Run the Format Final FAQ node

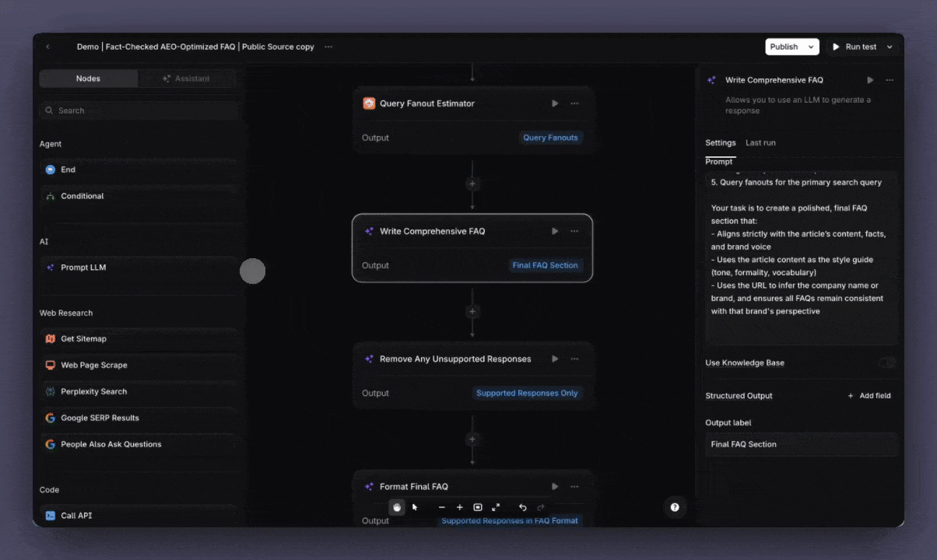[x=555, y=487]
